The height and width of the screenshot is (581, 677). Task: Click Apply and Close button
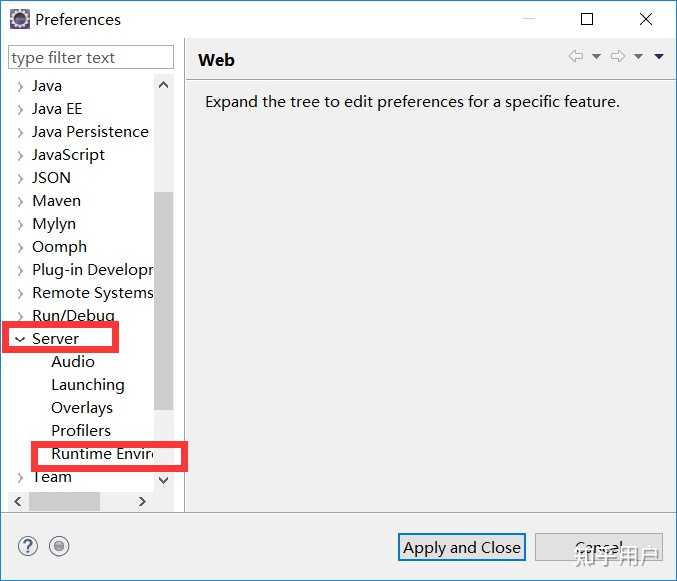(x=462, y=547)
